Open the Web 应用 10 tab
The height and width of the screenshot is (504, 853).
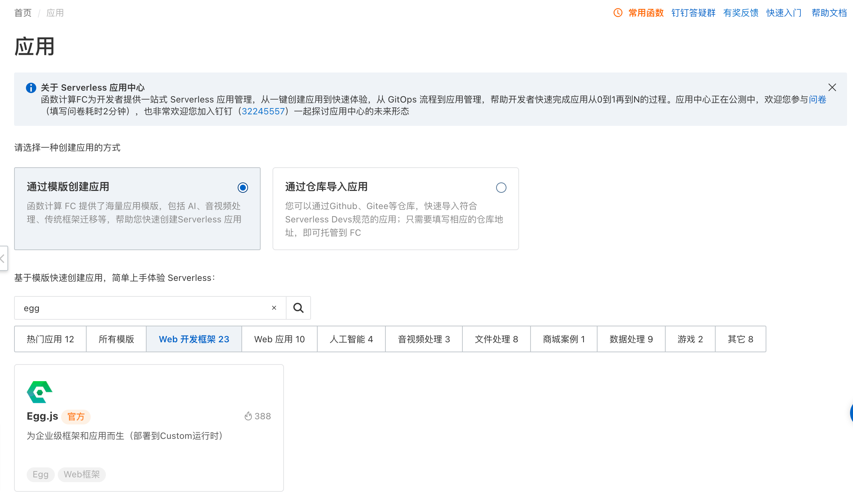(x=280, y=339)
